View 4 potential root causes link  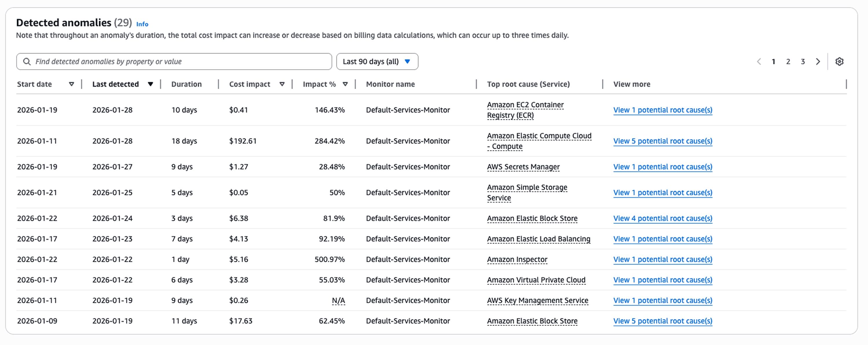pyautogui.click(x=663, y=218)
